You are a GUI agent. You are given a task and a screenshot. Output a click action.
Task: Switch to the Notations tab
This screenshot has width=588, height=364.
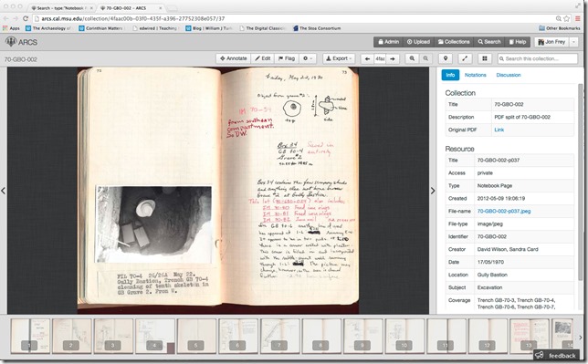[x=475, y=75]
